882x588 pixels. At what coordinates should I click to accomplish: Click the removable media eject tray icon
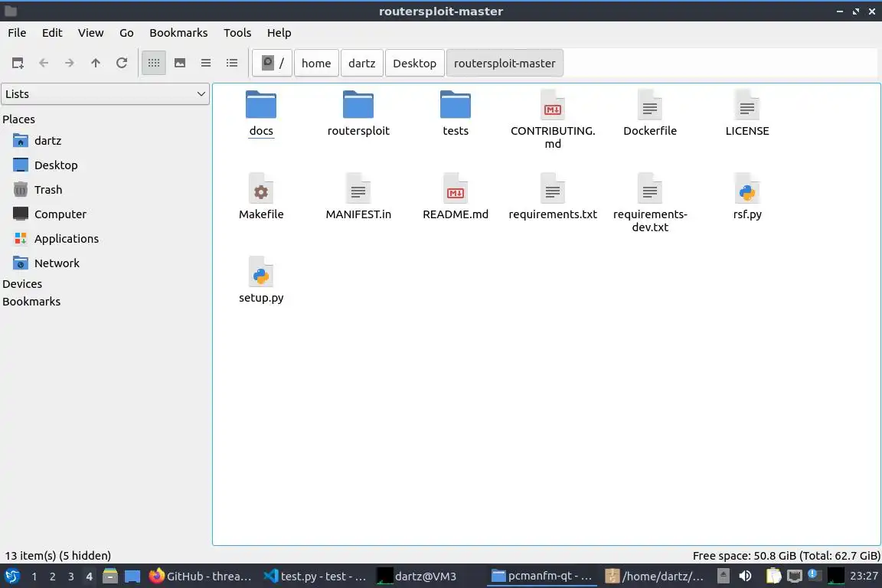pos(724,577)
